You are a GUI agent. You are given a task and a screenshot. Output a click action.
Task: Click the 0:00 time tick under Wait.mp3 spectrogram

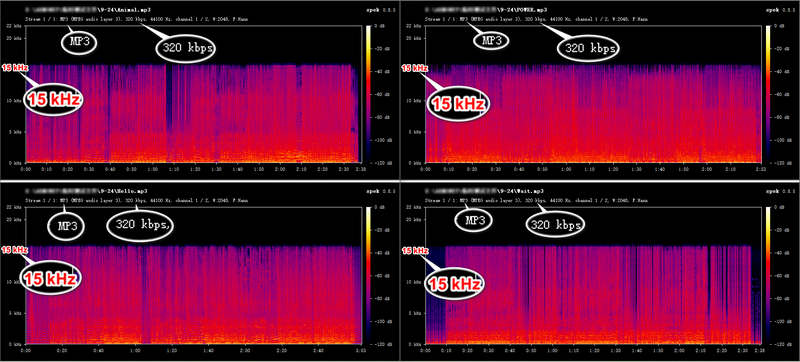(426, 350)
